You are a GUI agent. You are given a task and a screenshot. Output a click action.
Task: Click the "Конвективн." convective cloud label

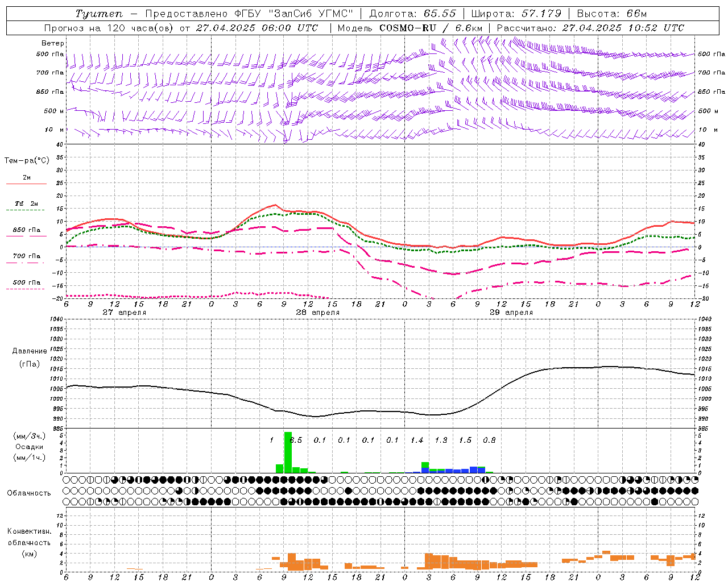(29, 531)
